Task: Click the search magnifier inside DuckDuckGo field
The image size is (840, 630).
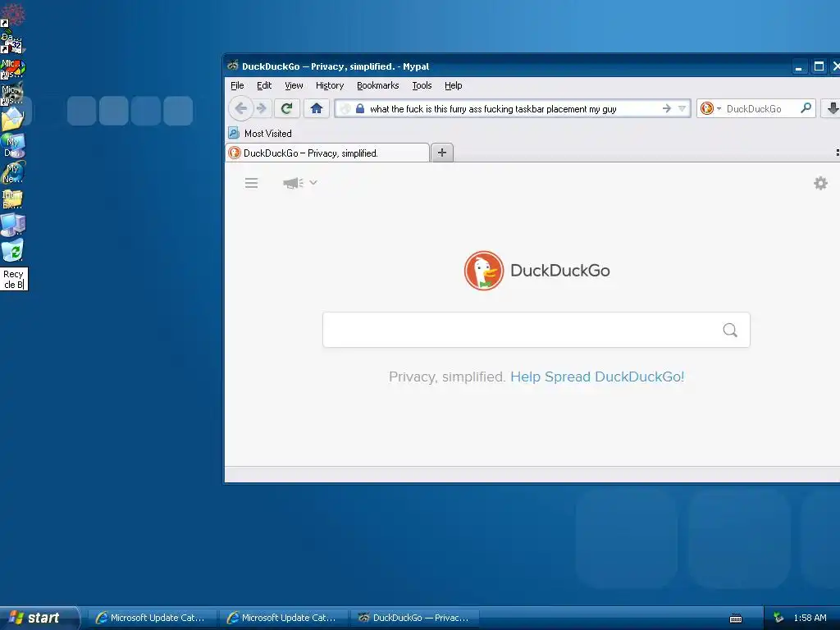Action: (729, 330)
